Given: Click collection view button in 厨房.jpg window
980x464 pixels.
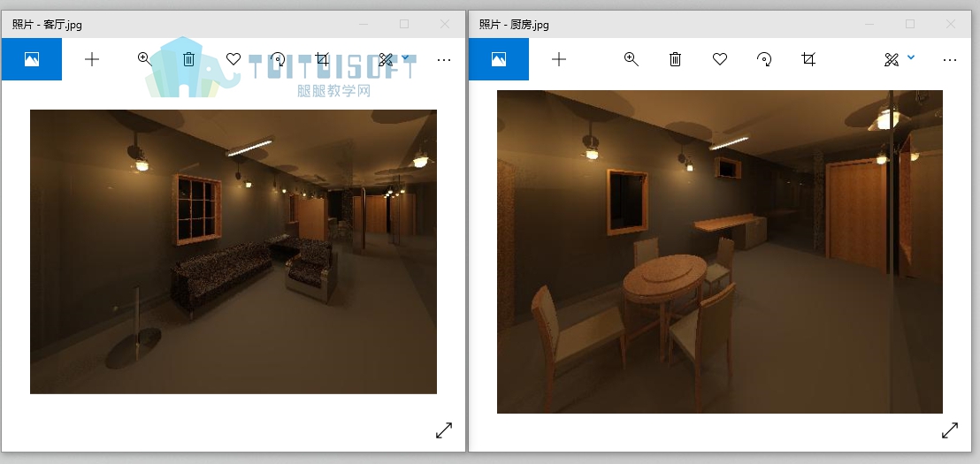Looking at the screenshot, I should pyautogui.click(x=499, y=59).
